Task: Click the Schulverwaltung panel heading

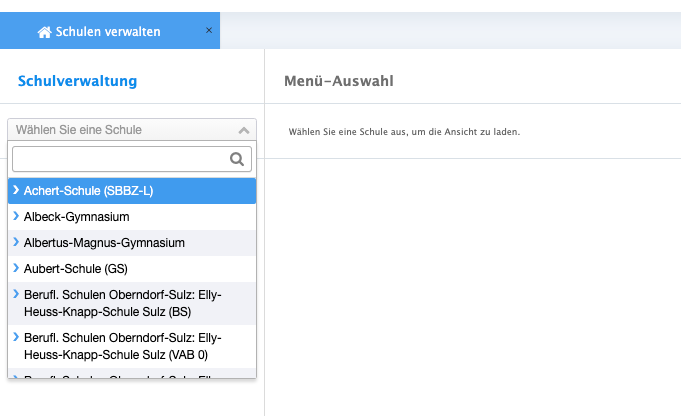Action: [x=77, y=81]
